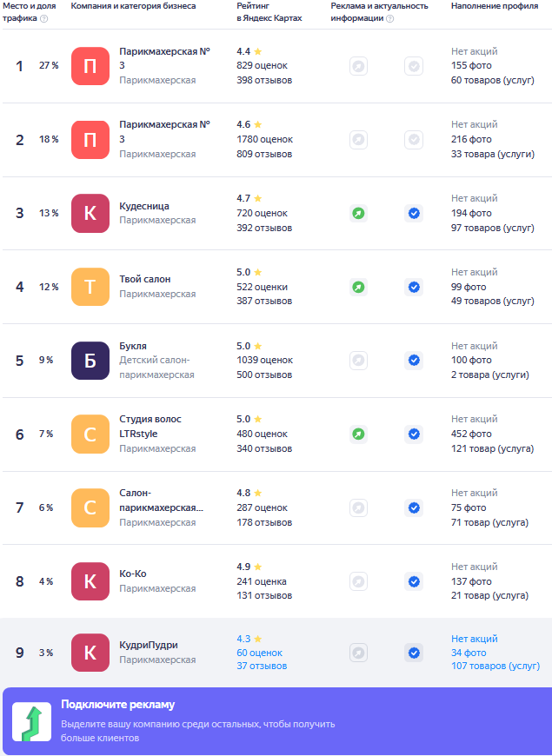Click the help icon beside Реклама и актуальность информации
Image resolution: width=552 pixels, height=756 pixels.
(x=389, y=19)
